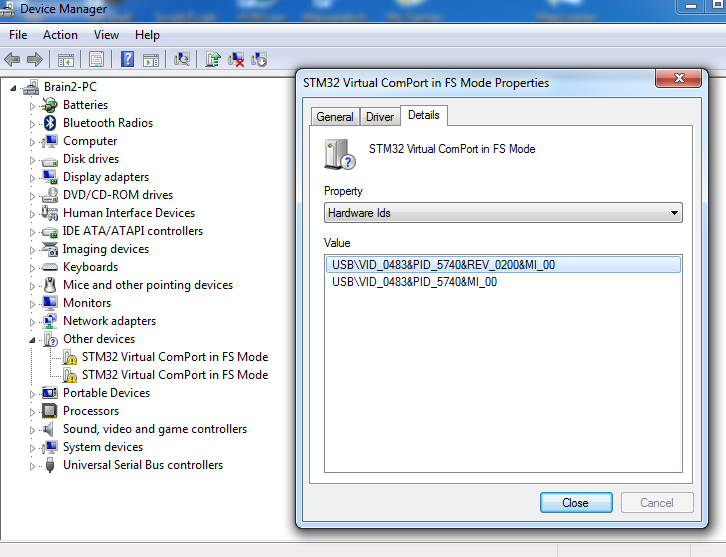Click the DVD/CD-ROM drives icon
726x557 pixels.
tap(50, 195)
